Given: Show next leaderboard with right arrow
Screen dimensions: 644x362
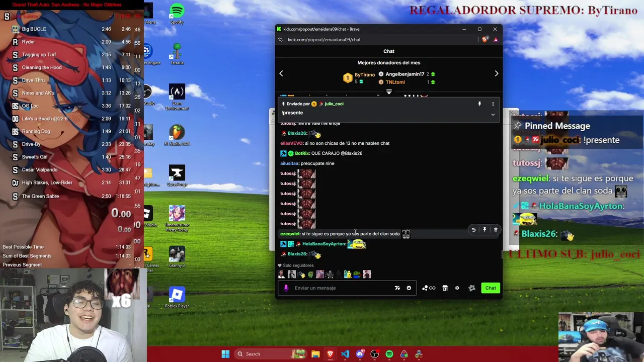Looking at the screenshot, I should tap(496, 73).
